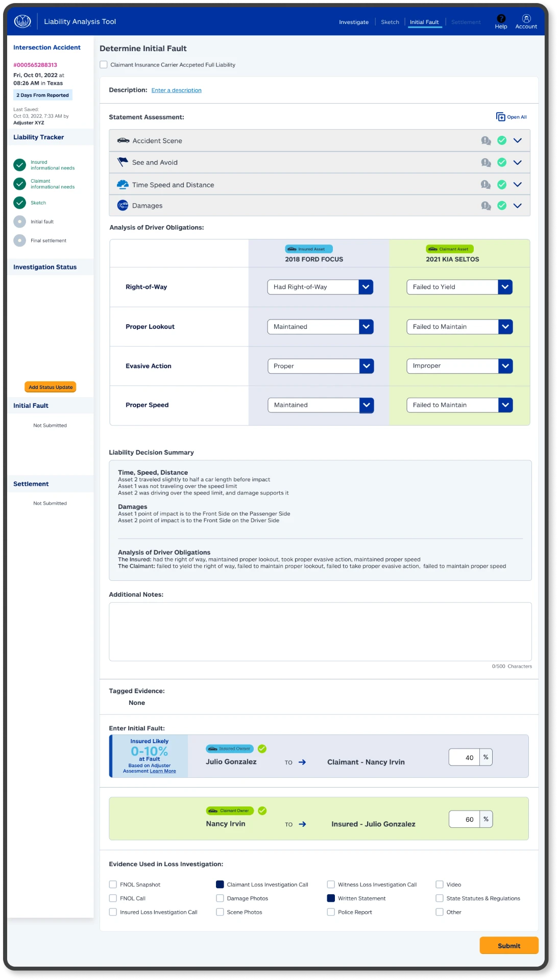This screenshot has width=558, height=980.
Task: Select the Initial Fault tab
Action: point(424,22)
